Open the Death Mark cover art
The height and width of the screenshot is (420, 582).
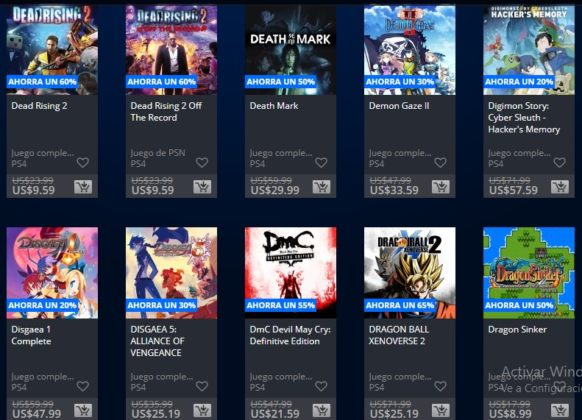pyautogui.click(x=291, y=50)
